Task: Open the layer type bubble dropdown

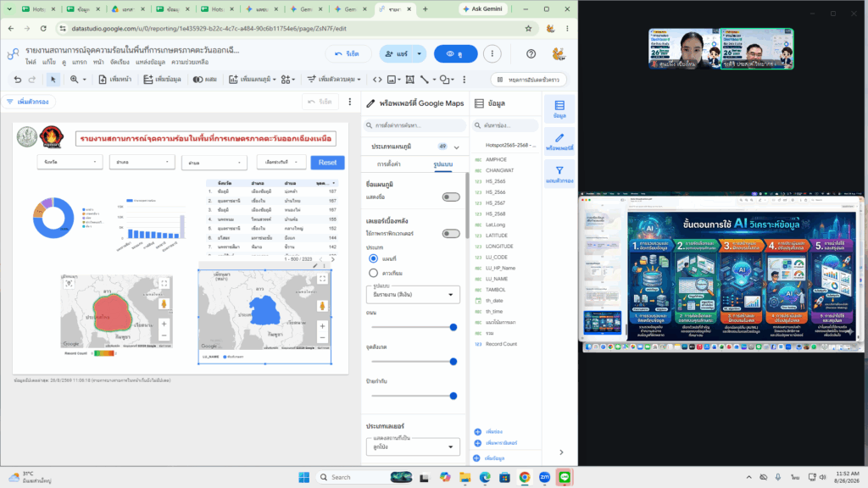Action: click(x=413, y=446)
